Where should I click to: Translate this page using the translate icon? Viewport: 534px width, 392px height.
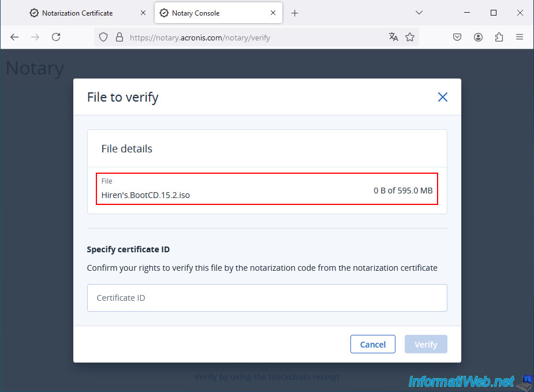click(x=393, y=37)
